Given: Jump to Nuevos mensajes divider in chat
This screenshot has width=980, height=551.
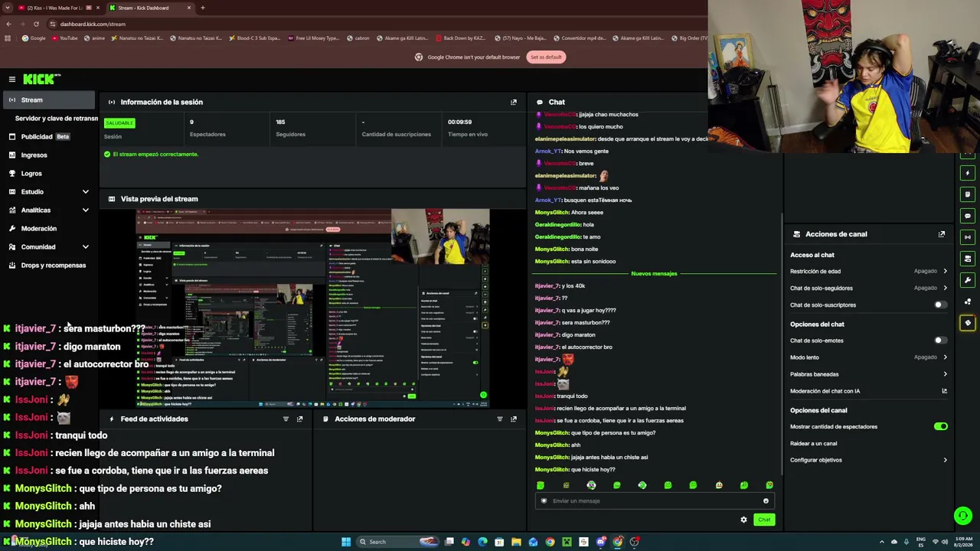Looking at the screenshot, I should pyautogui.click(x=654, y=273).
